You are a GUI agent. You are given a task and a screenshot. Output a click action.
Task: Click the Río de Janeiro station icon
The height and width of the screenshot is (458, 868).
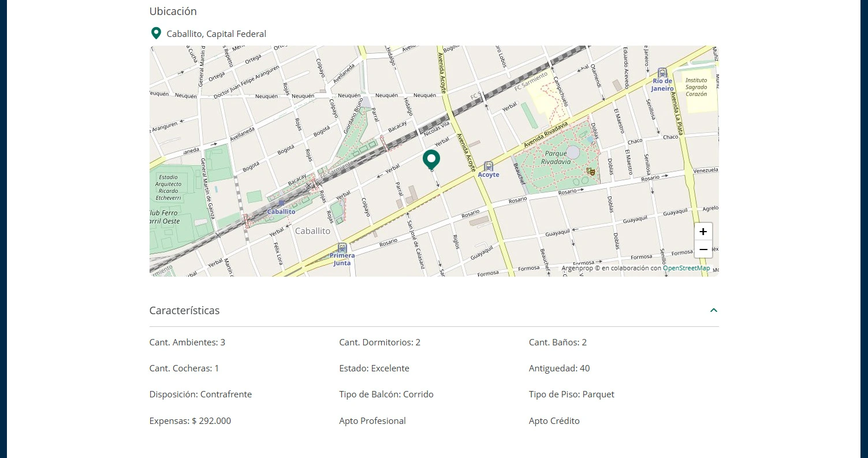pyautogui.click(x=662, y=72)
